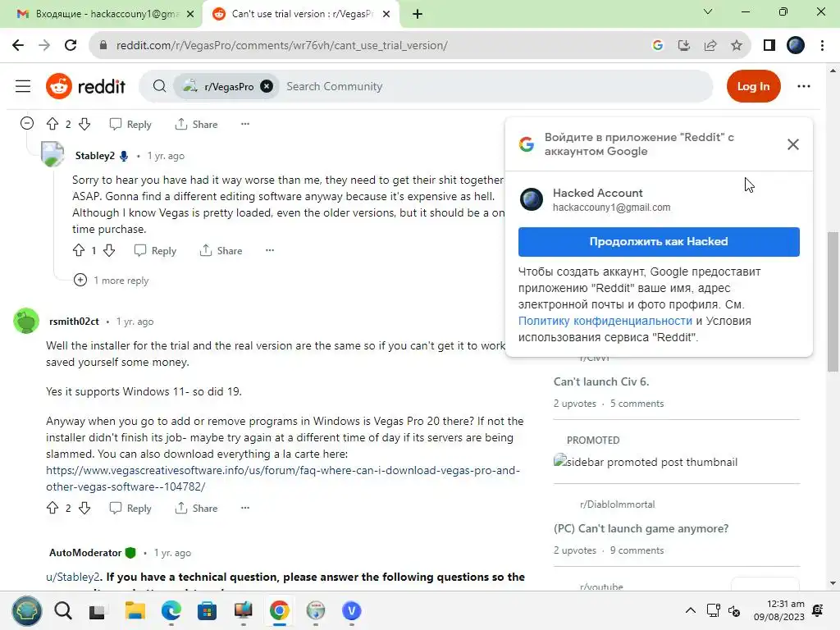Open a new browser tab
The height and width of the screenshot is (630, 840).
[418, 14]
